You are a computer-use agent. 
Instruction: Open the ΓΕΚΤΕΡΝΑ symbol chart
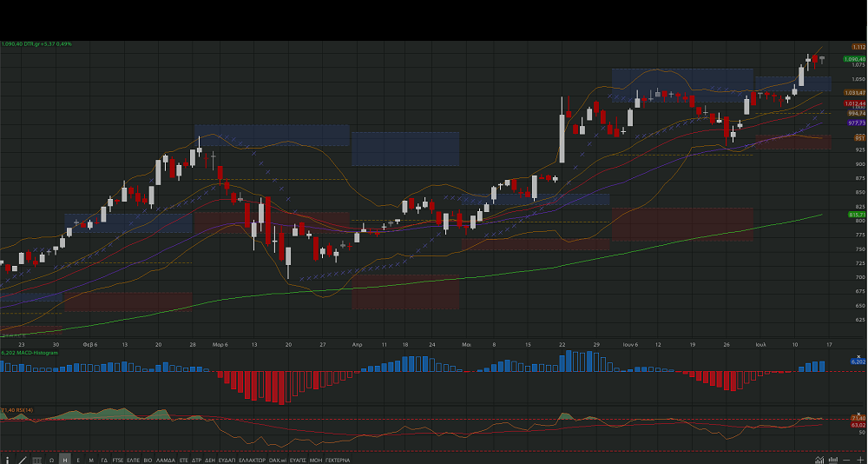(338, 461)
